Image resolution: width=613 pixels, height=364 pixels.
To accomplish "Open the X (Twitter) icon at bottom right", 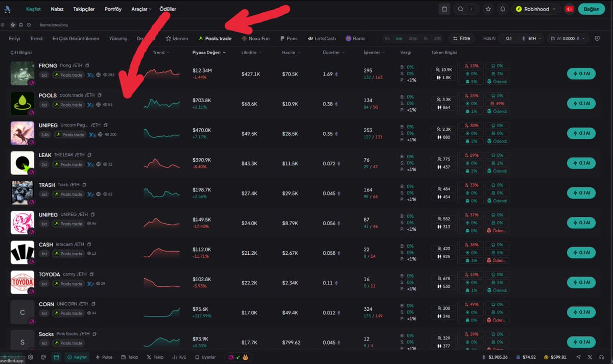I will (590, 357).
